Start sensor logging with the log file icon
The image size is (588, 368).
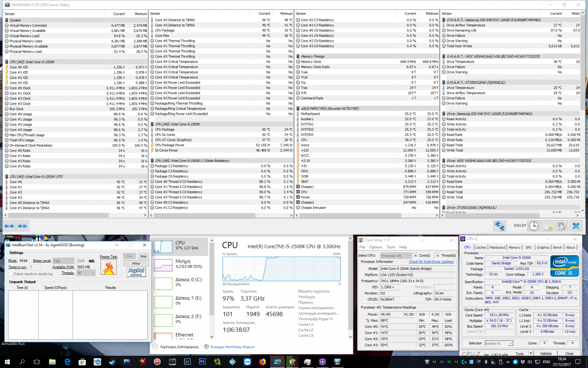click(548, 226)
